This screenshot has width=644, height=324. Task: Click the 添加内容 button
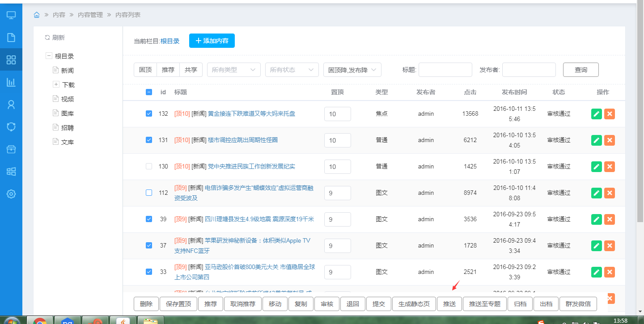(x=212, y=41)
